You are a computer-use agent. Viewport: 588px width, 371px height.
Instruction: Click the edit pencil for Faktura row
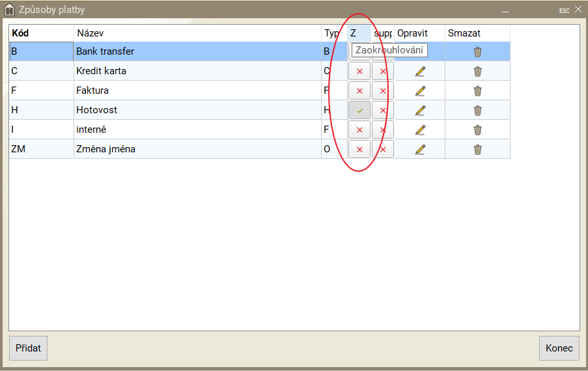pyautogui.click(x=420, y=90)
